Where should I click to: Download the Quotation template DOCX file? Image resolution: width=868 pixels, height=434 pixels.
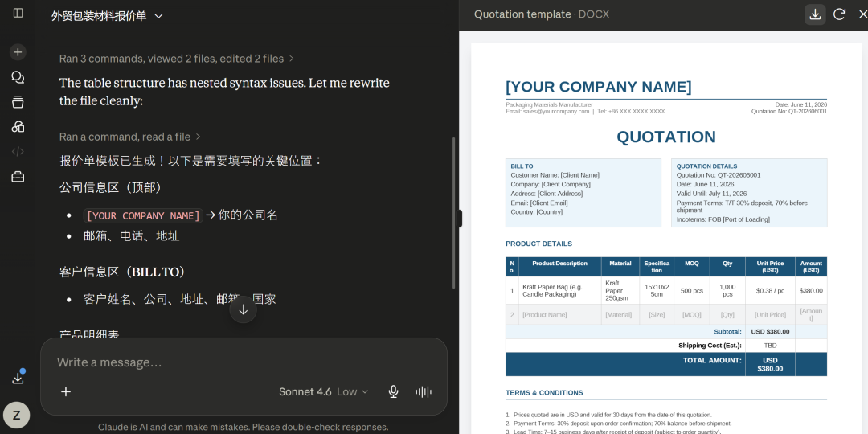[815, 14]
